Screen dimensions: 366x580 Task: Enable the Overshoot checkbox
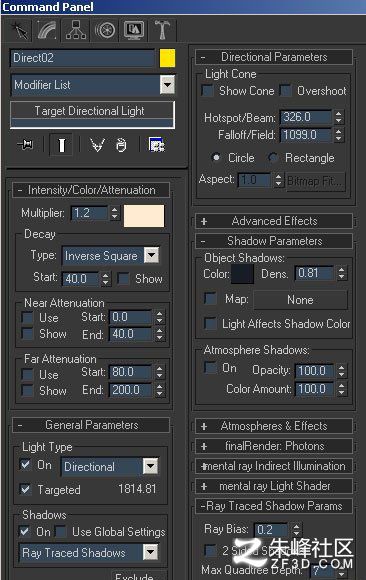[x=285, y=91]
